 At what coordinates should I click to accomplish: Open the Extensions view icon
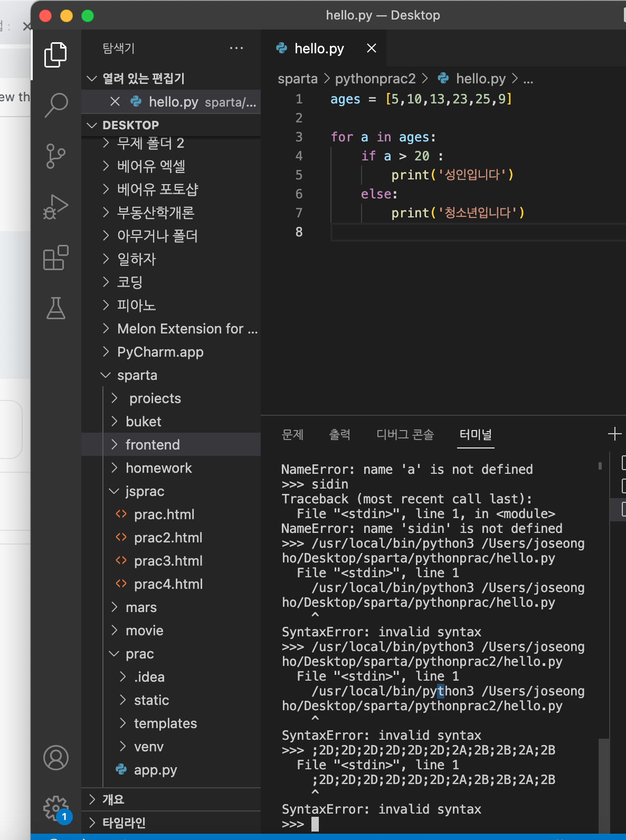tap(55, 257)
